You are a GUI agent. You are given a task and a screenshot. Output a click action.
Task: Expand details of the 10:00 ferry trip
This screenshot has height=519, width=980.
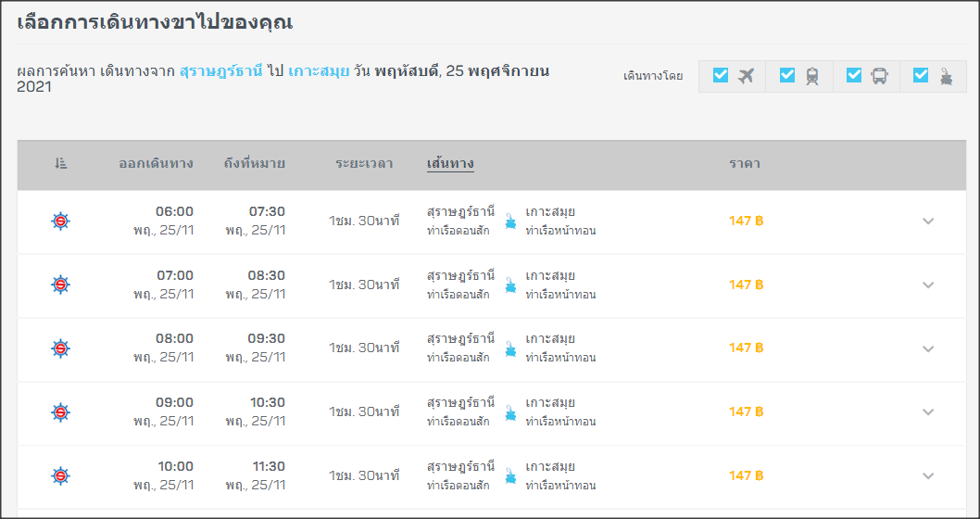[928, 475]
